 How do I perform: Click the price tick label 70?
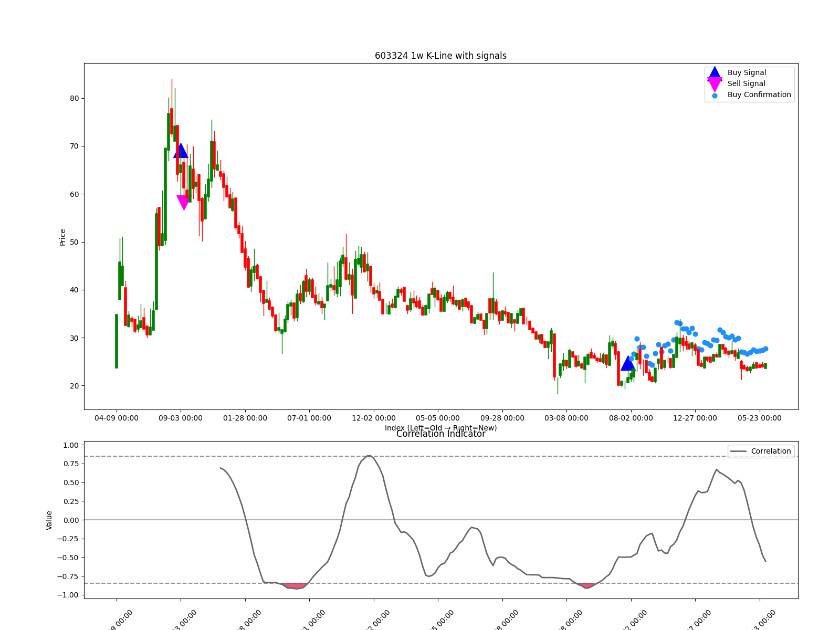coord(75,146)
